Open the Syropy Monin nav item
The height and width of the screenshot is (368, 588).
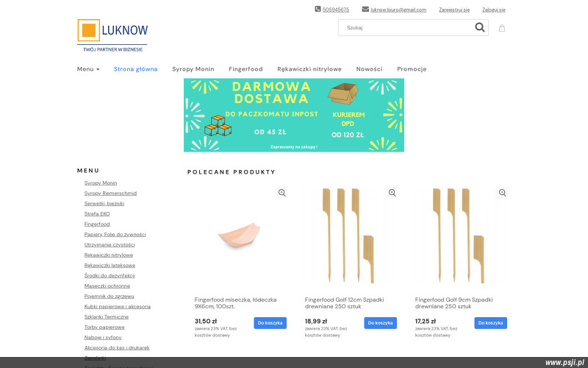click(193, 69)
